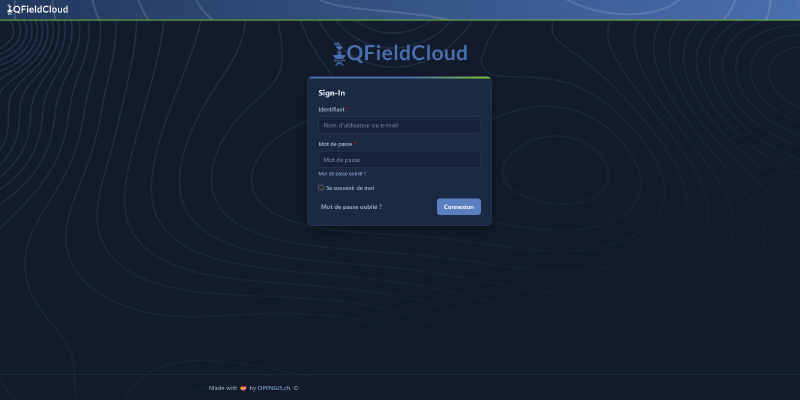
Task: Submit the form with the Connexion button
Action: (459, 207)
